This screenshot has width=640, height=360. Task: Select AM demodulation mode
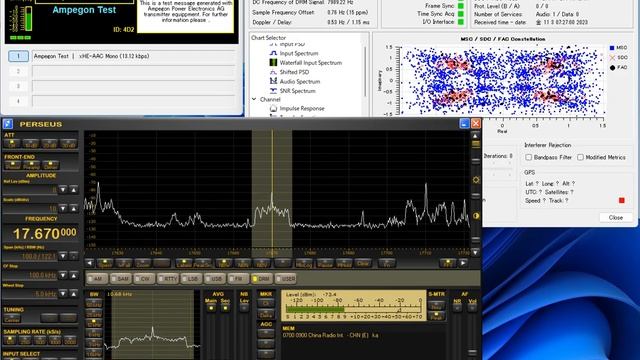click(97, 279)
